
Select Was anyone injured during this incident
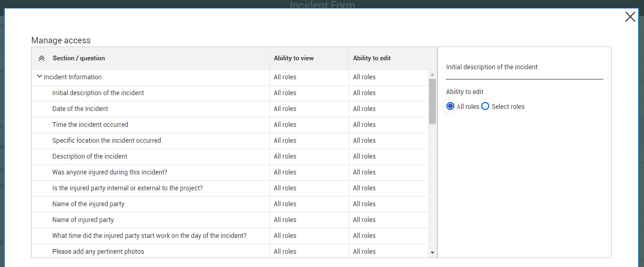pyautogui.click(x=110, y=172)
